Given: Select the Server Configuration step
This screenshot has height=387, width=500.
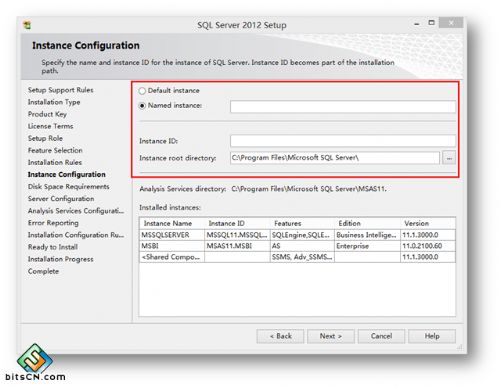Looking at the screenshot, I should click(x=61, y=199).
